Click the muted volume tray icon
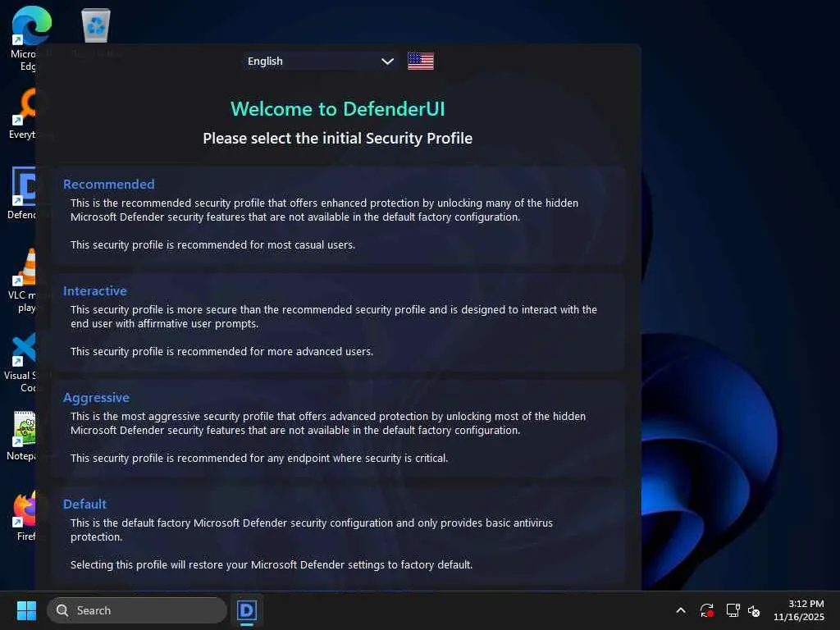 click(755, 610)
